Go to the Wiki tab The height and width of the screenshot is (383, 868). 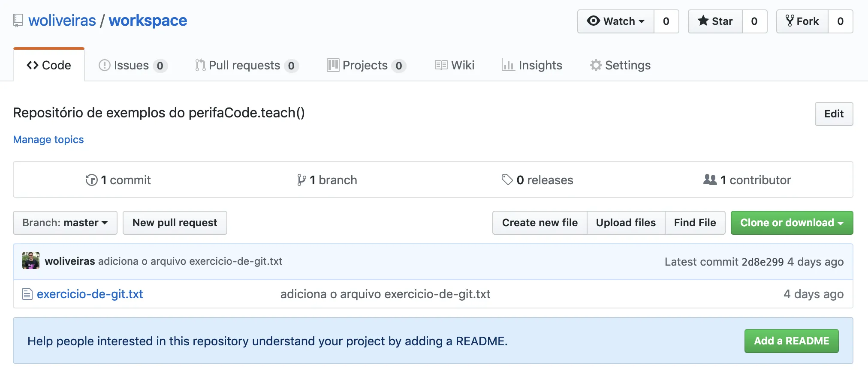pyautogui.click(x=455, y=65)
